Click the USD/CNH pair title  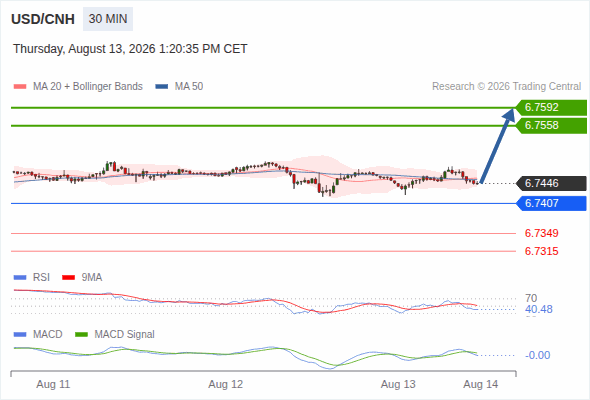point(43,19)
